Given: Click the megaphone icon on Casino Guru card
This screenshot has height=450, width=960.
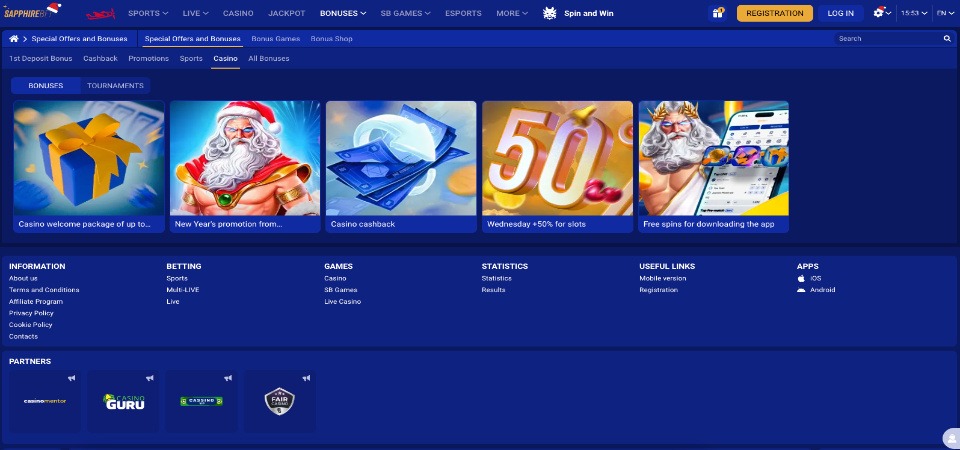Looking at the screenshot, I should click(x=150, y=378).
